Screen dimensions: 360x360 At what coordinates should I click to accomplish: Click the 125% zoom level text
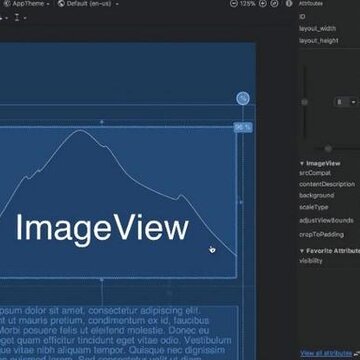(247, 4)
